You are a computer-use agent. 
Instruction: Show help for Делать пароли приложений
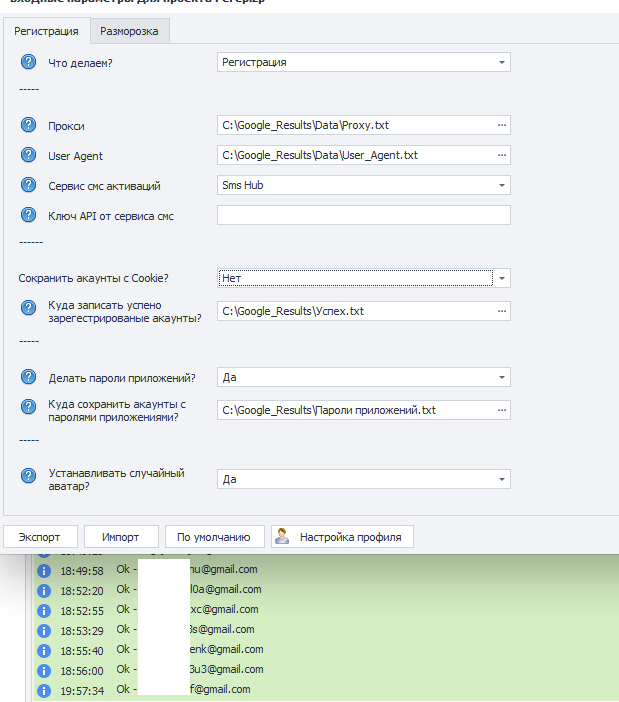click(x=28, y=377)
